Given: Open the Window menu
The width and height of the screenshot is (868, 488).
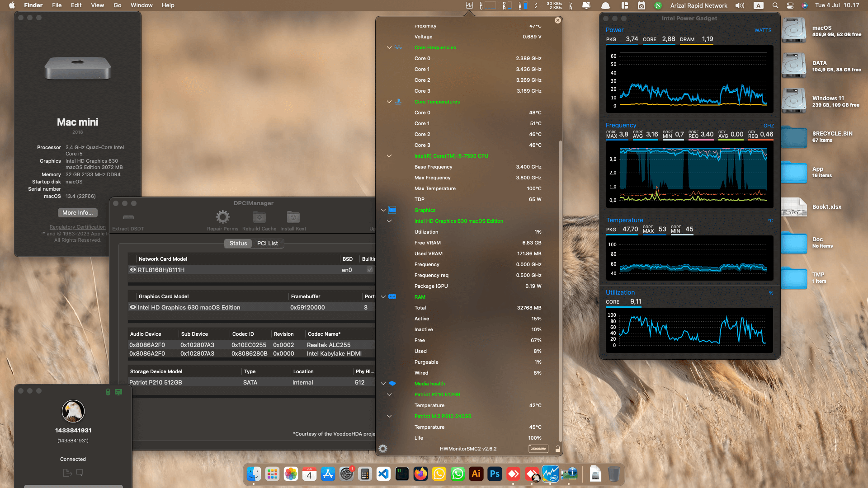Looking at the screenshot, I should click(x=142, y=5).
